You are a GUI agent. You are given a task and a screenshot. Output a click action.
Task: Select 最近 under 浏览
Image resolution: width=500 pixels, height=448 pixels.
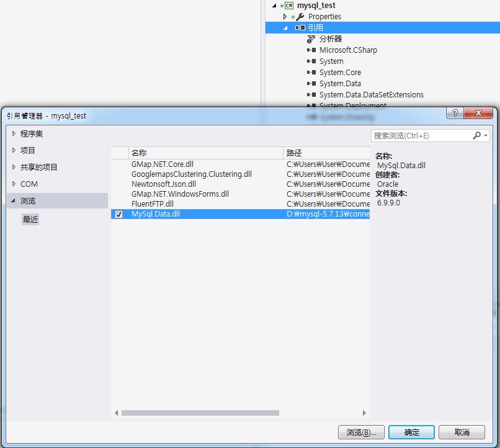(x=30, y=220)
